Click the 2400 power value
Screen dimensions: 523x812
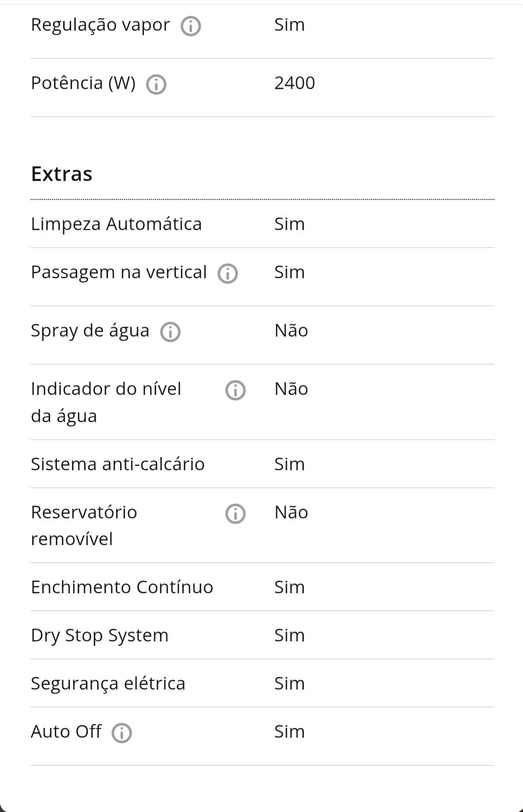pyautogui.click(x=295, y=83)
